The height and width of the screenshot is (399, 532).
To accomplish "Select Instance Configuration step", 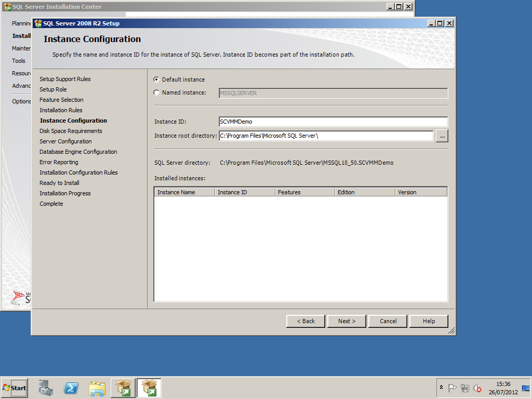I will (73, 121).
